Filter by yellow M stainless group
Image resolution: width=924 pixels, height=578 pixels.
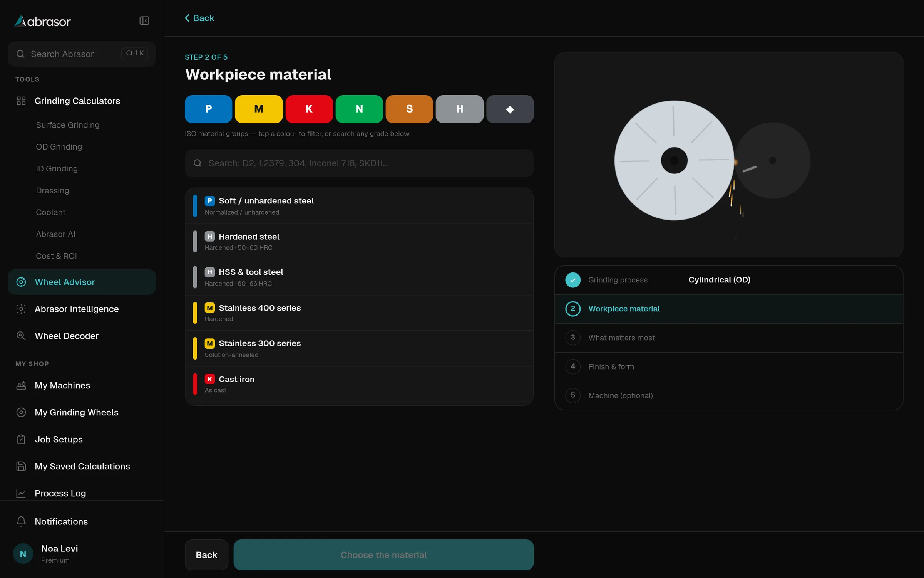259,109
